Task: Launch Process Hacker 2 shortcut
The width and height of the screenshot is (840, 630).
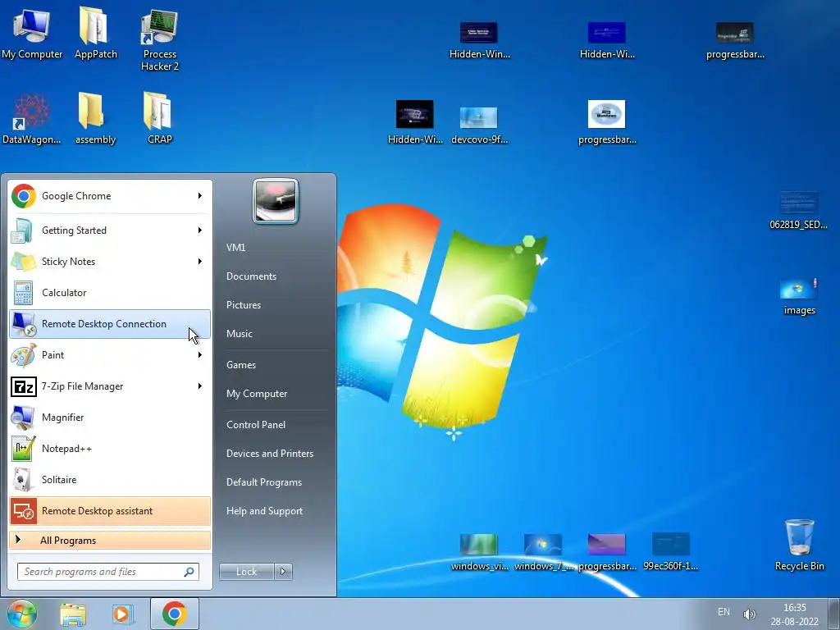Action: [x=160, y=39]
